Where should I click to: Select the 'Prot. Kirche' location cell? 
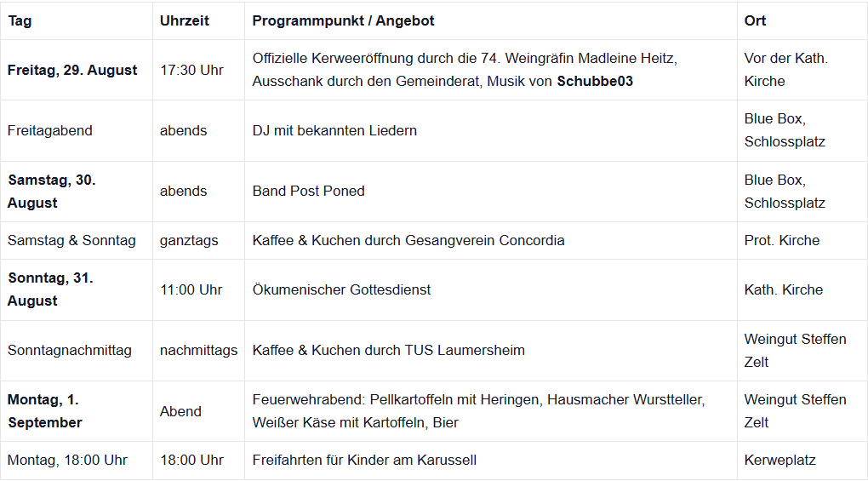781,240
